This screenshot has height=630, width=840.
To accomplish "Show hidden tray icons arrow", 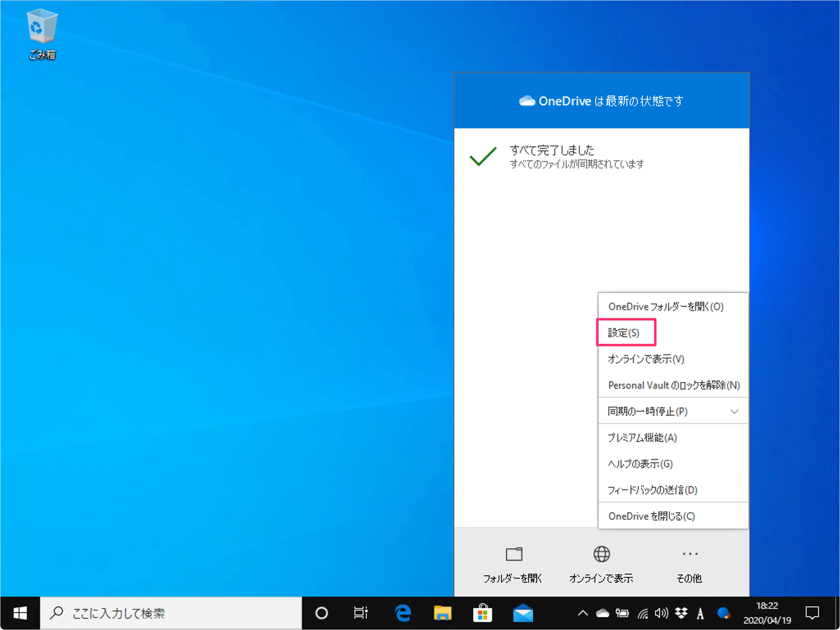I will [583, 613].
